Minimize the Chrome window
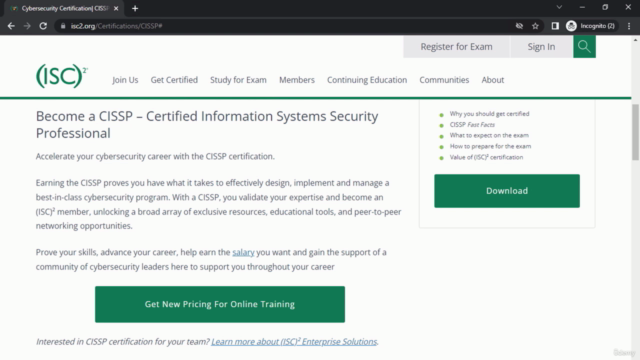The width and height of the screenshot is (640, 360). point(582,7)
